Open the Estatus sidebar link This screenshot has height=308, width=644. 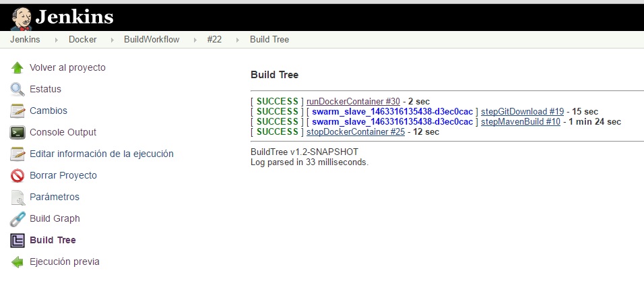click(45, 89)
